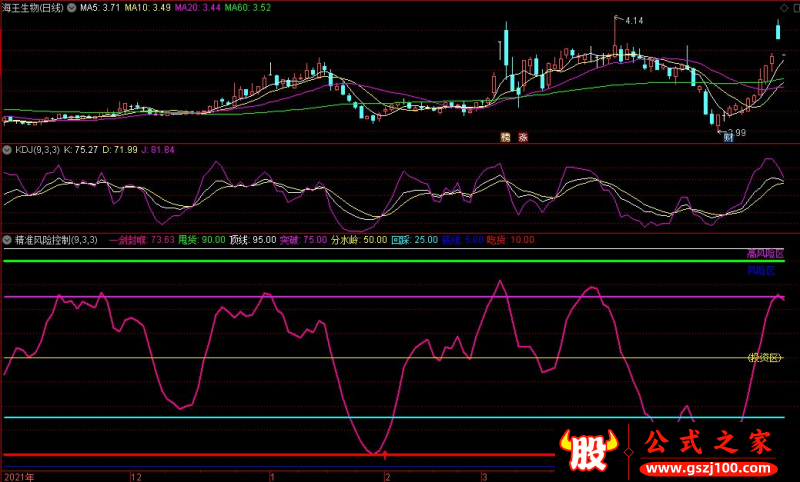Open the KDJ(9,3,3) indicator dropdown arrow
This screenshot has width=800, height=482.
7,150
